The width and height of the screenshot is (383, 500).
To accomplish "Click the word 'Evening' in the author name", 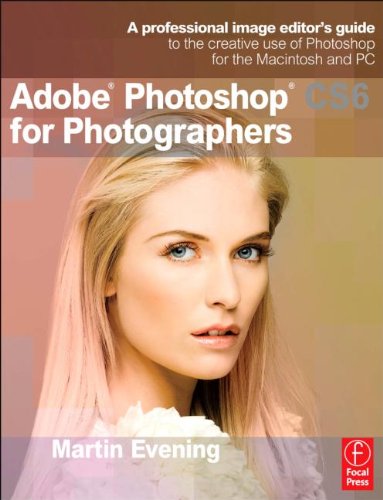I will point(175,449).
